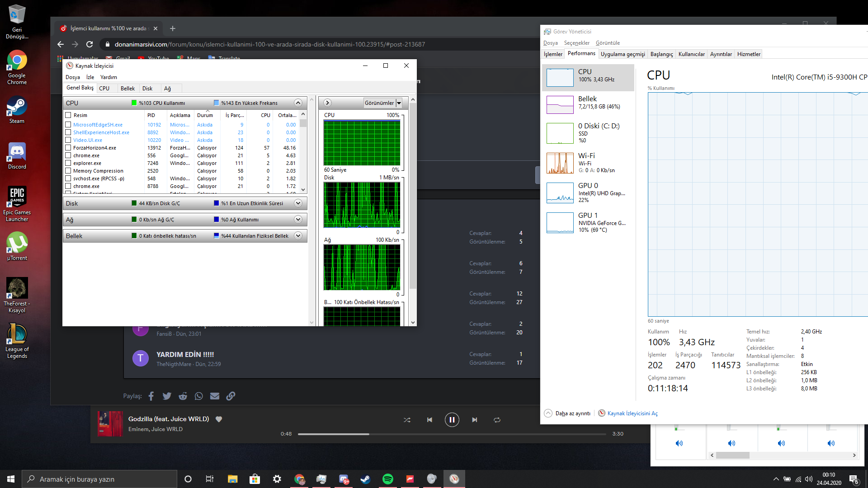Open Seçenekler menu in Task Manager
The image size is (868, 488).
point(576,43)
